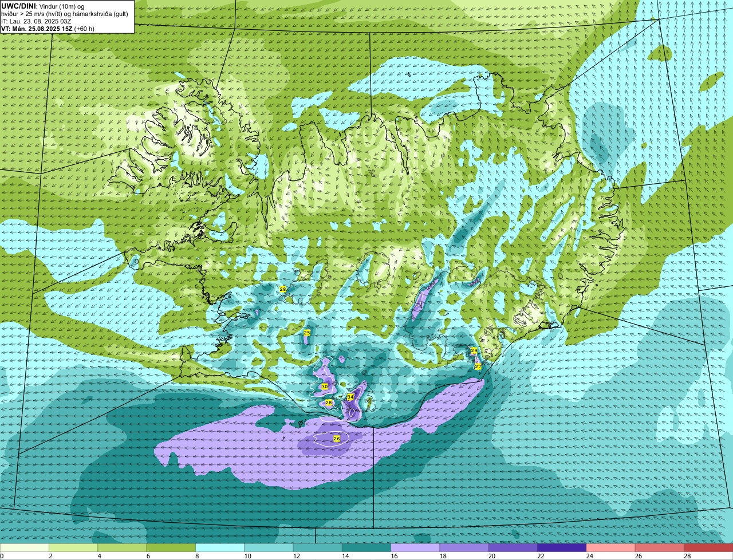Click the 'VT: Mán. 25.08.2025 15Z' line

[x=48, y=29]
